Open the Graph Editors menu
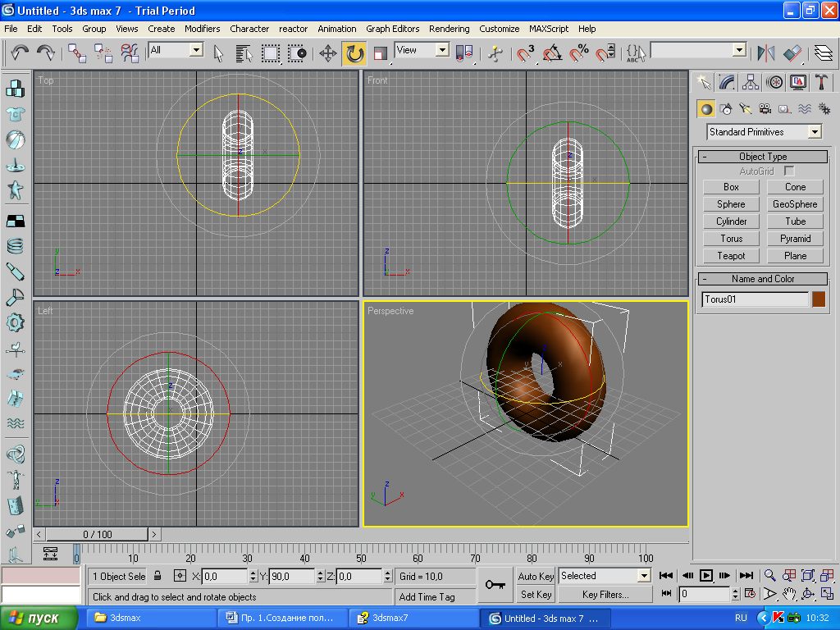 (x=392, y=29)
